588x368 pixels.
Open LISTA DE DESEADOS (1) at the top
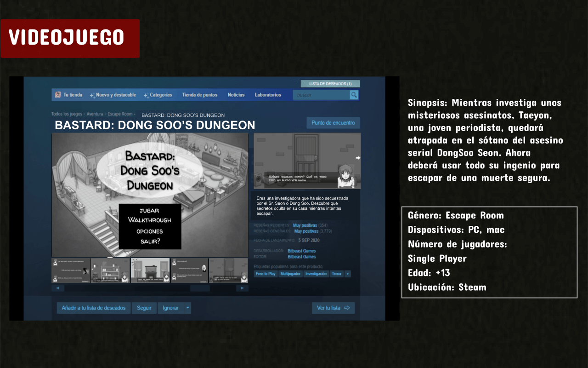(330, 83)
